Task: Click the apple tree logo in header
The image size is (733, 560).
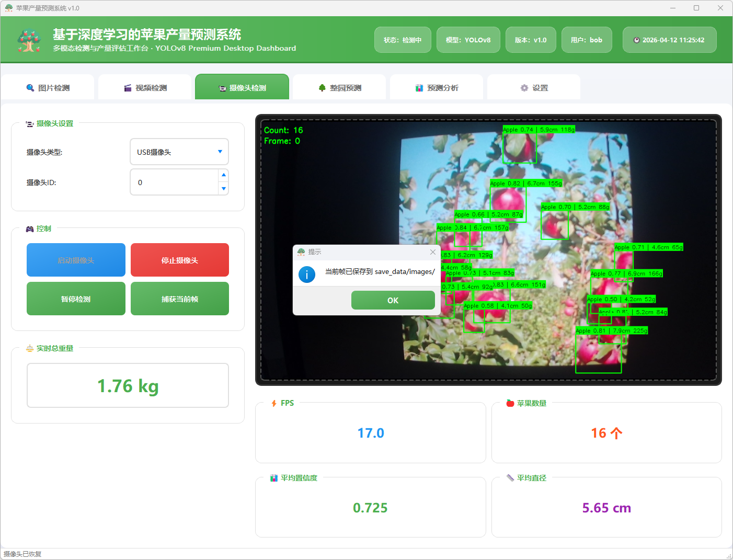Action: click(29, 40)
